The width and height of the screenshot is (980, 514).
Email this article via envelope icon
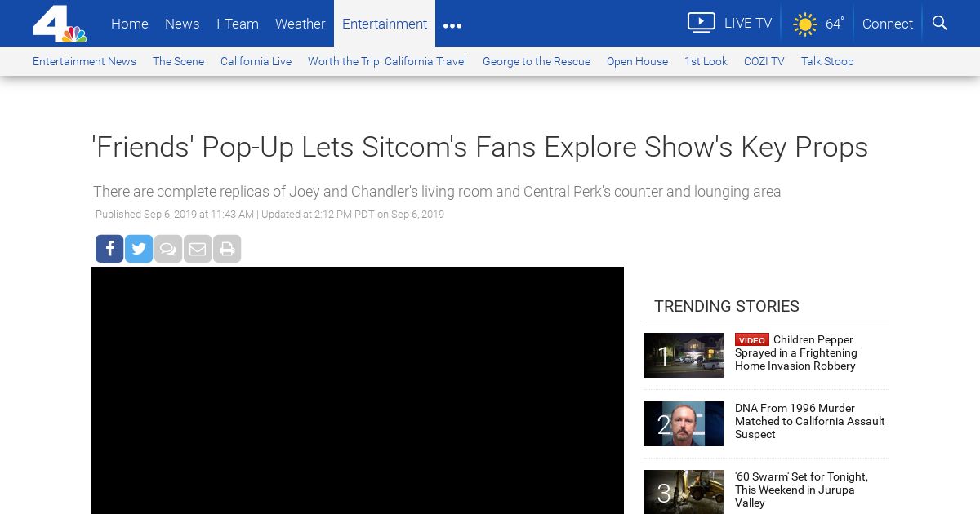(198, 249)
